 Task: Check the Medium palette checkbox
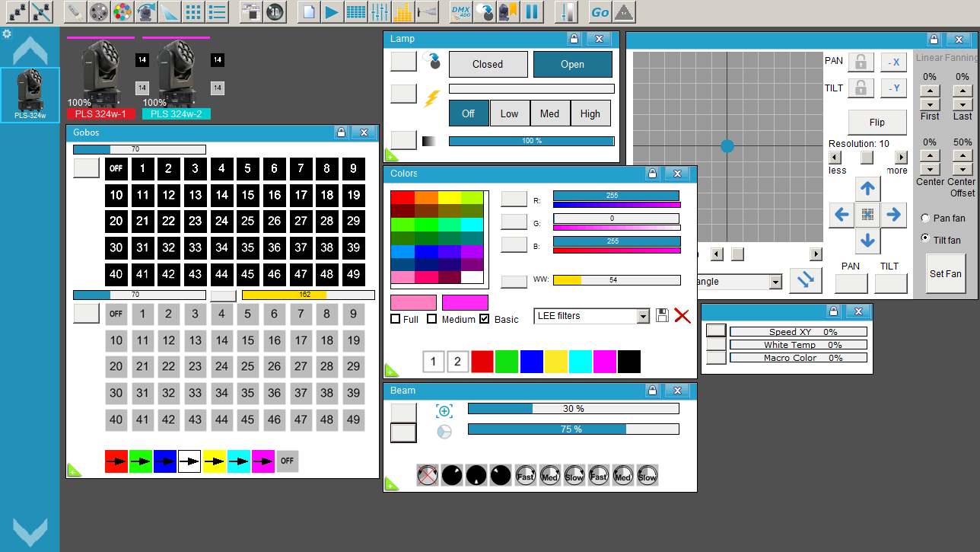pos(431,319)
